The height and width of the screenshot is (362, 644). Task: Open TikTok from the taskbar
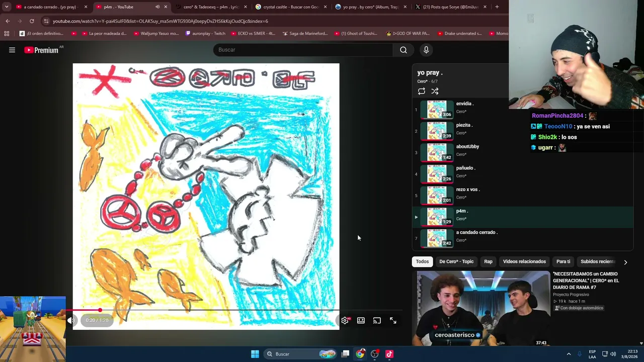tap(389, 354)
